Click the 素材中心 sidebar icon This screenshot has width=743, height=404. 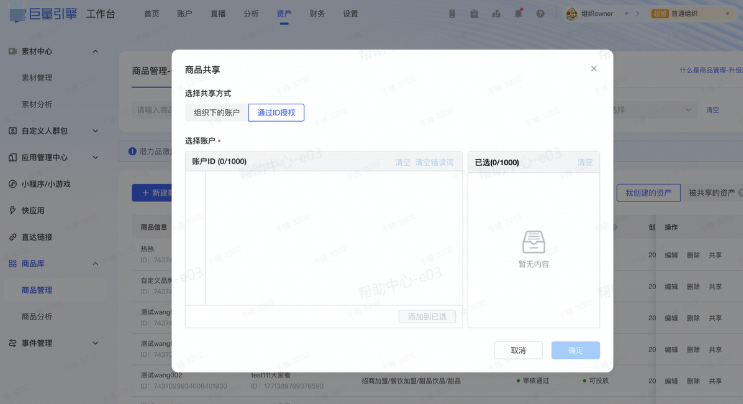(x=13, y=51)
